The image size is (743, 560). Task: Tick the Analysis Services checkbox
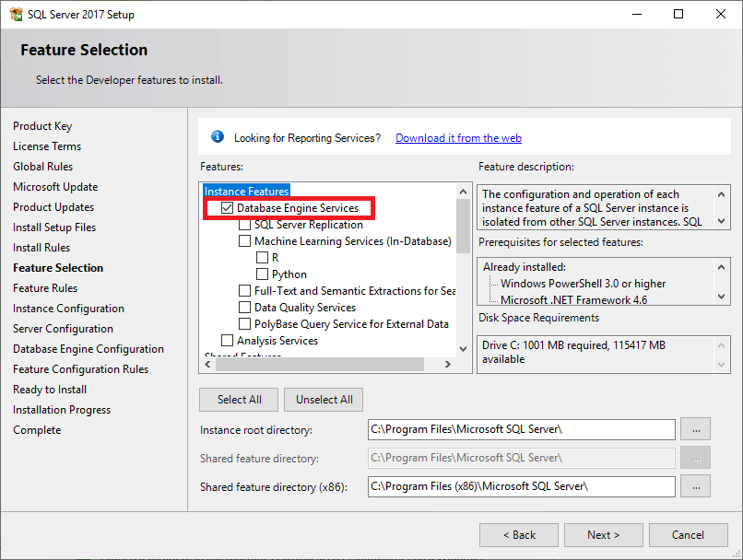pos(228,341)
